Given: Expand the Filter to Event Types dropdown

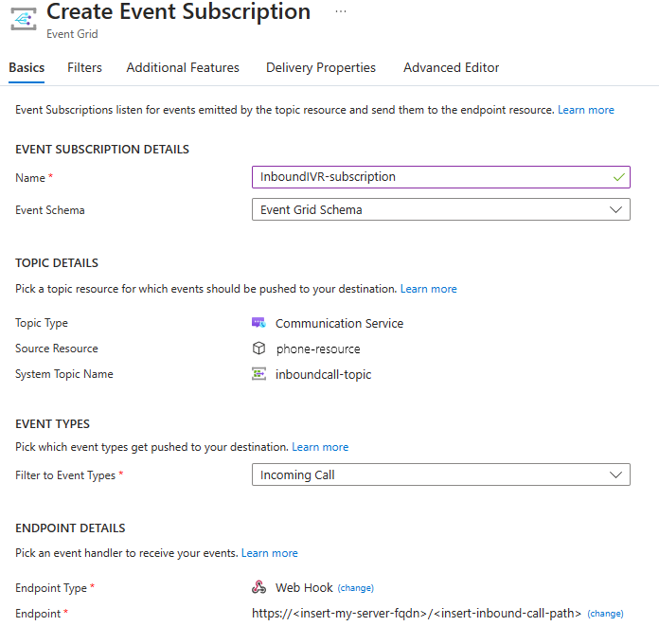Looking at the screenshot, I should pos(441,474).
